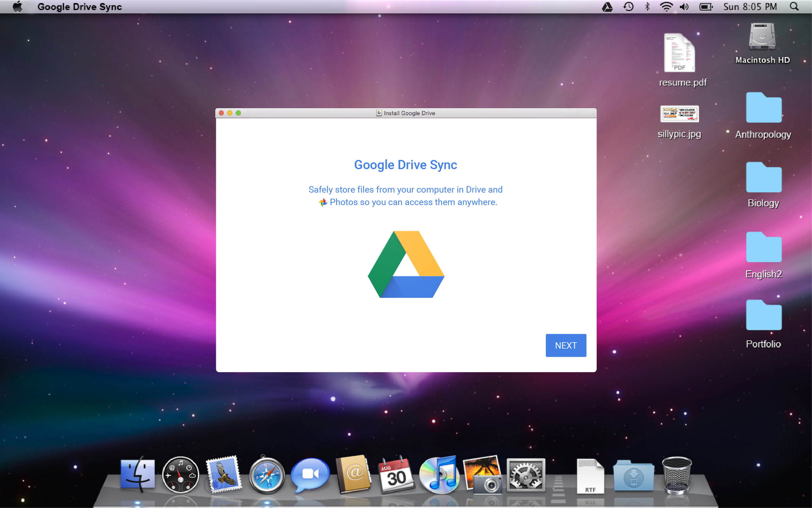Open Google Drive Sync application menu
This screenshot has width=812, height=508.
[x=80, y=7]
